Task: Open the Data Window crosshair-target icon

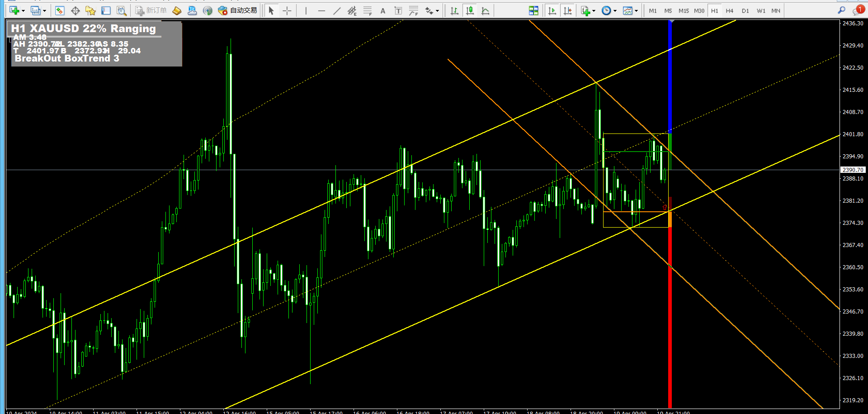Action: point(75,10)
